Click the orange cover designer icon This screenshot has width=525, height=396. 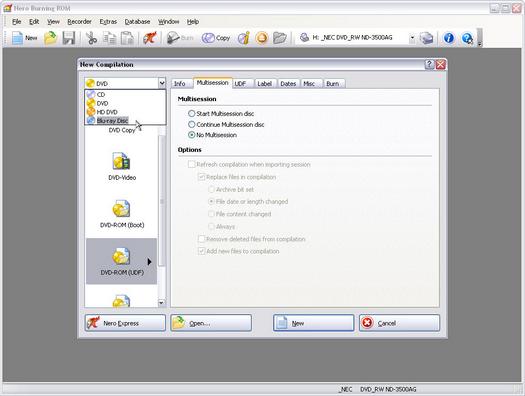tap(262, 38)
